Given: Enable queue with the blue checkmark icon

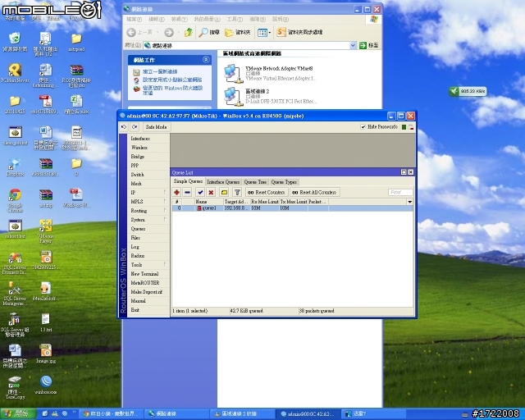Looking at the screenshot, I should point(200,192).
